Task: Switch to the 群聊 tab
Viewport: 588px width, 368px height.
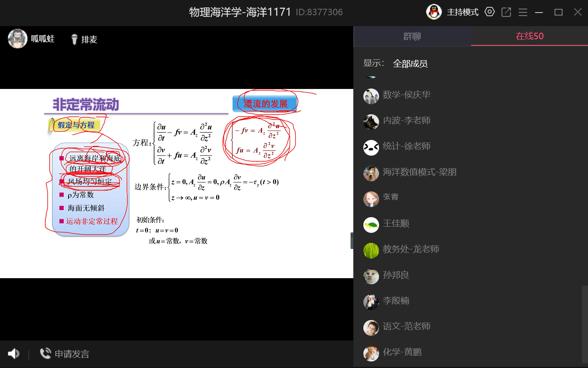Action: [412, 36]
